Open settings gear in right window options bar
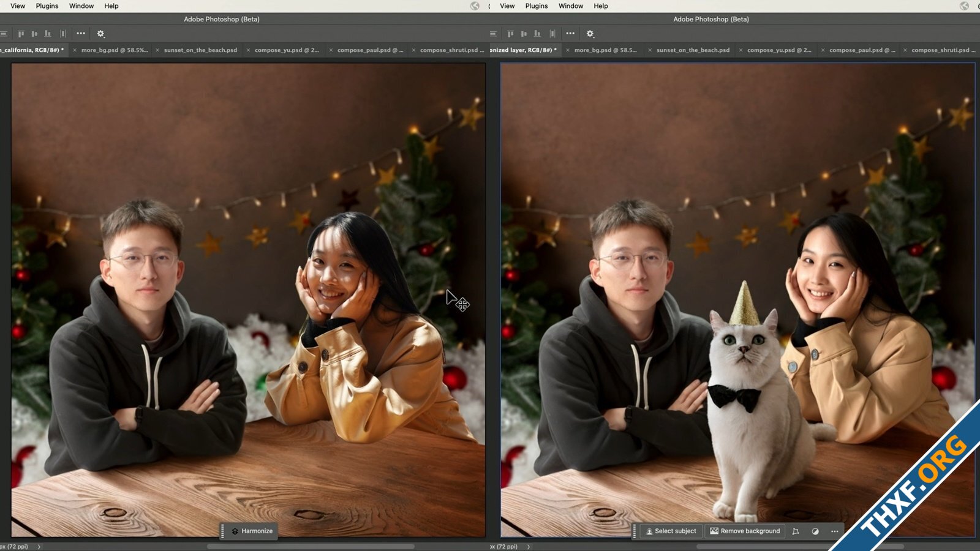This screenshot has width=980, height=551. point(590,34)
